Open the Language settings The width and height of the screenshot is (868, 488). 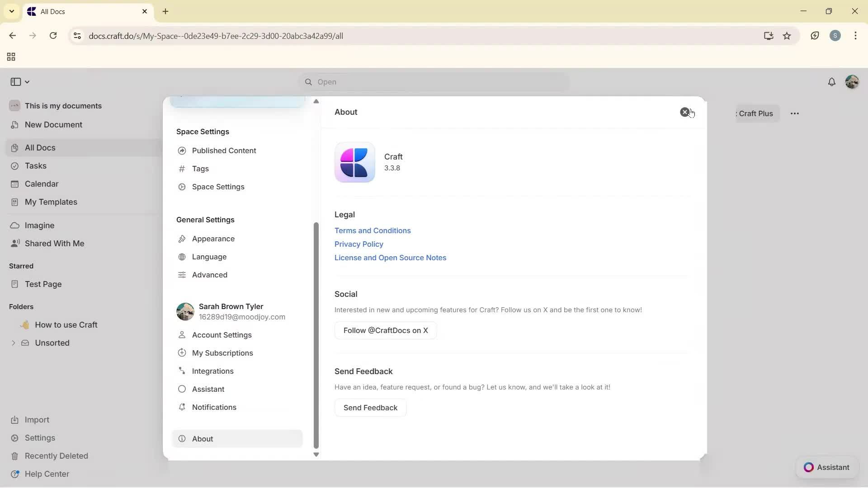click(209, 257)
